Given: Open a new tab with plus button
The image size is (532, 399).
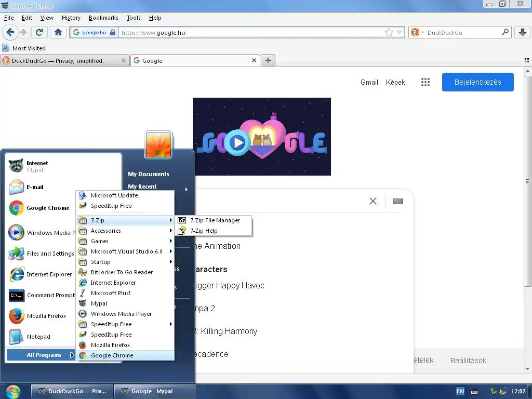Looking at the screenshot, I should tap(268, 60).
